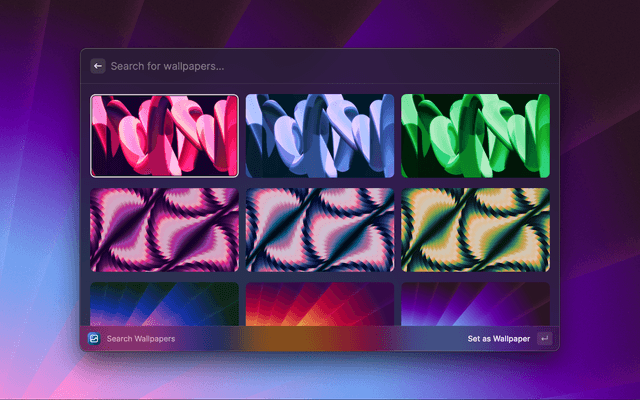The image size is (640, 400).
Task: Click the Search Wallpapers label
Action: point(141,339)
